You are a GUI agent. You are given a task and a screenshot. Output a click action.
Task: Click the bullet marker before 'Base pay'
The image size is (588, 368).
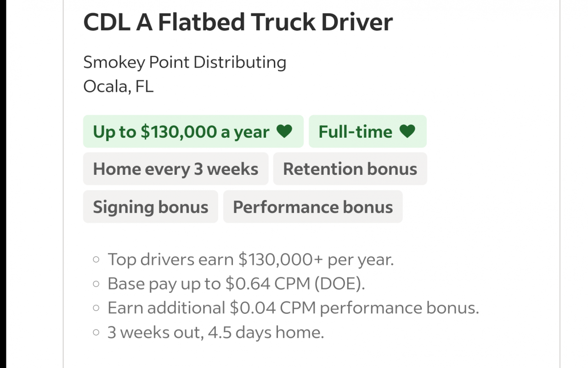(96, 284)
